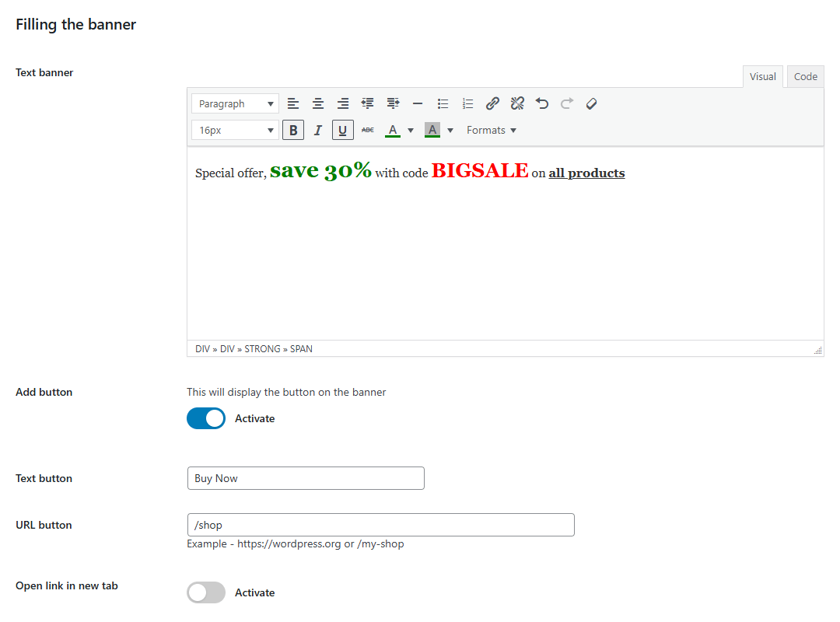Toggle the Bold button

click(x=292, y=130)
